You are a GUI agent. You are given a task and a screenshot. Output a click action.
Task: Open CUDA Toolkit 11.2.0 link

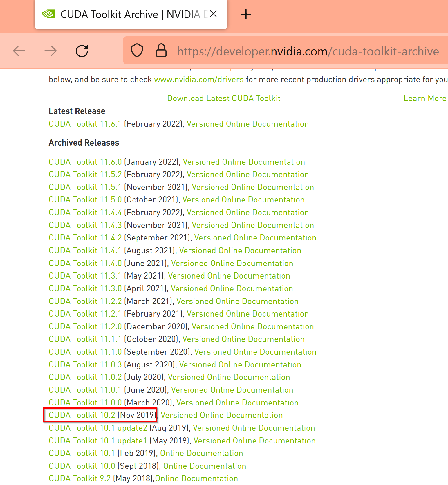pyautogui.click(x=85, y=327)
